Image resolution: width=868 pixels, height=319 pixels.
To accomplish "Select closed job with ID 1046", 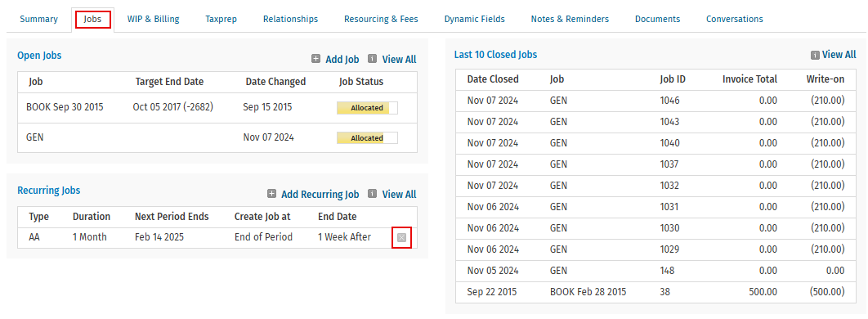I will (x=656, y=101).
